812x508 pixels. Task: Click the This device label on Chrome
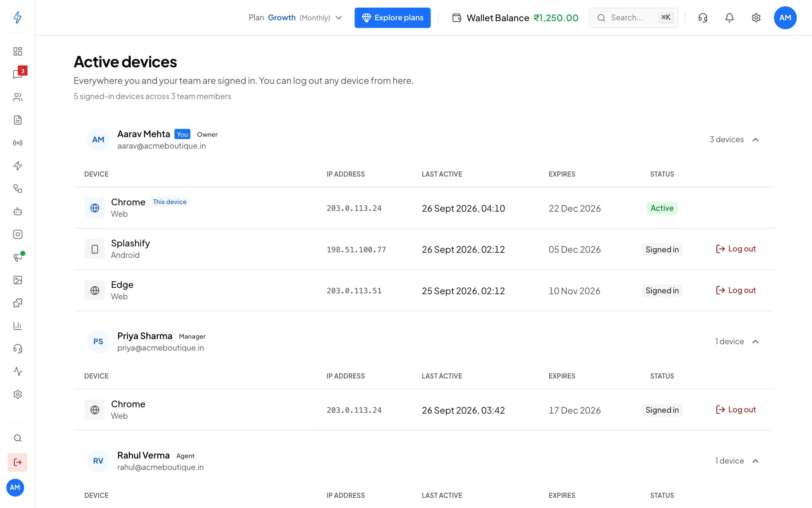pos(170,202)
